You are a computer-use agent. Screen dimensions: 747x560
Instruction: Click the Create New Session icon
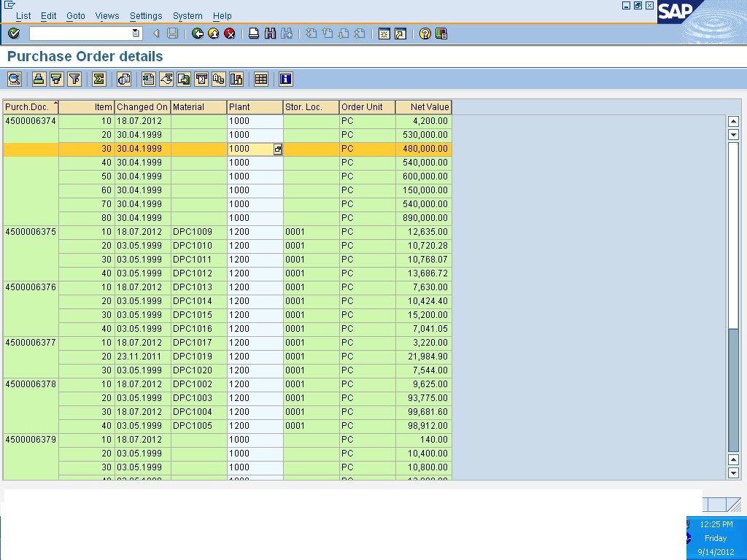[x=384, y=34]
